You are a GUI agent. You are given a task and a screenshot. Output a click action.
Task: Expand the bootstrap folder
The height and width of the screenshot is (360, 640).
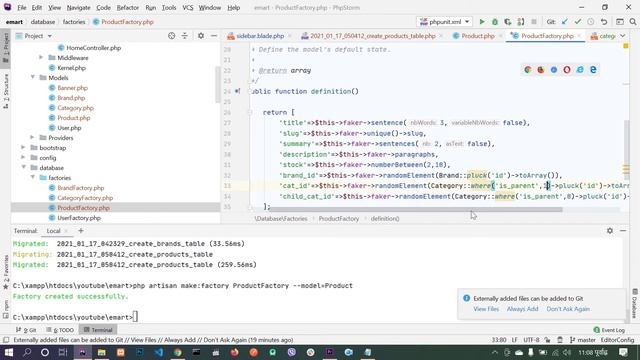[23, 148]
